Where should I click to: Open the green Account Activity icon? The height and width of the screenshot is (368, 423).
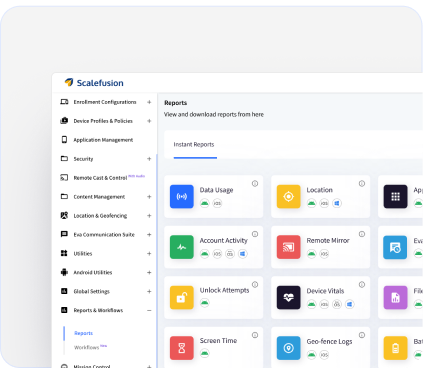tap(182, 247)
